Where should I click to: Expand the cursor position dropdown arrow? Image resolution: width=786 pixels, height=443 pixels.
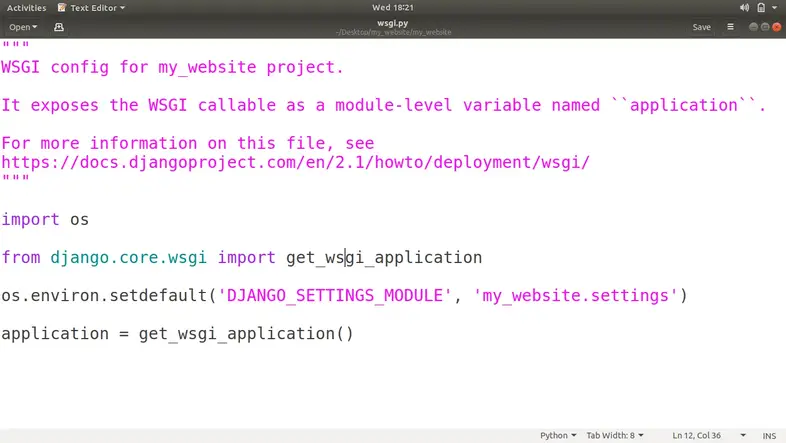pyautogui.click(x=743, y=435)
